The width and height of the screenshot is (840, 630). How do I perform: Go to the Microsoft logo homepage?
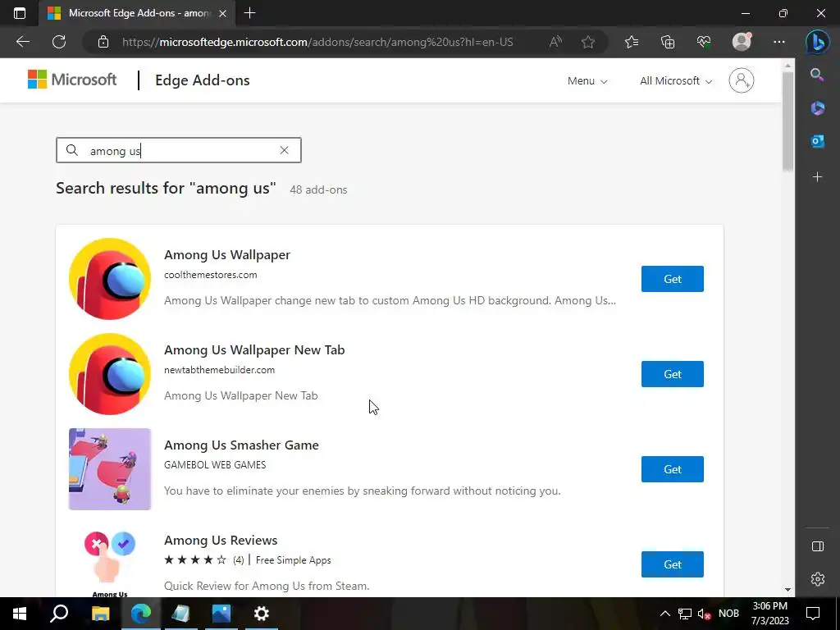coord(72,80)
